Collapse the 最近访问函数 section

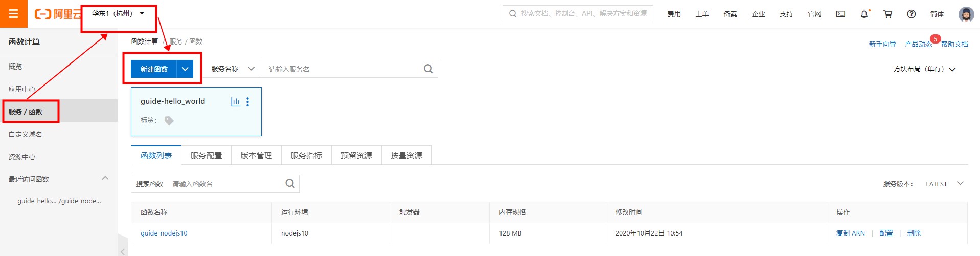point(105,178)
